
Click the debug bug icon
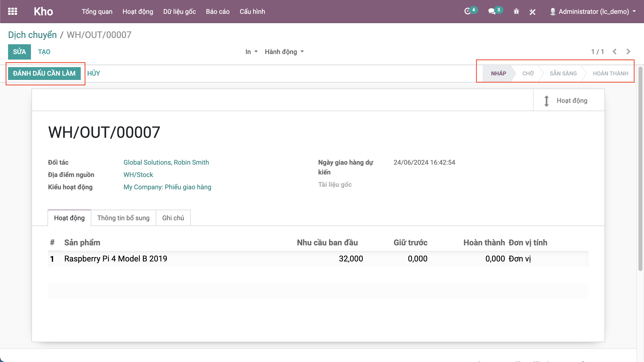point(516,12)
